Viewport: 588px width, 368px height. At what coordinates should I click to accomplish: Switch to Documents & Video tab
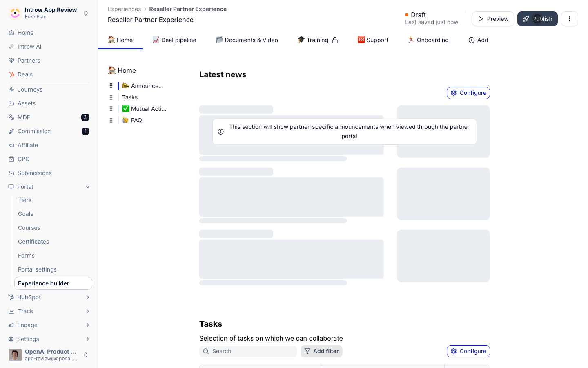(x=247, y=40)
